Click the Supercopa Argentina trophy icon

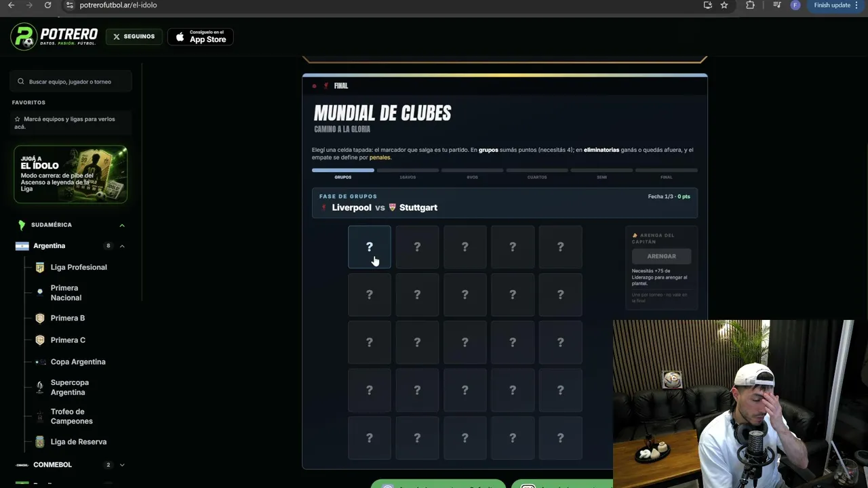click(x=40, y=387)
